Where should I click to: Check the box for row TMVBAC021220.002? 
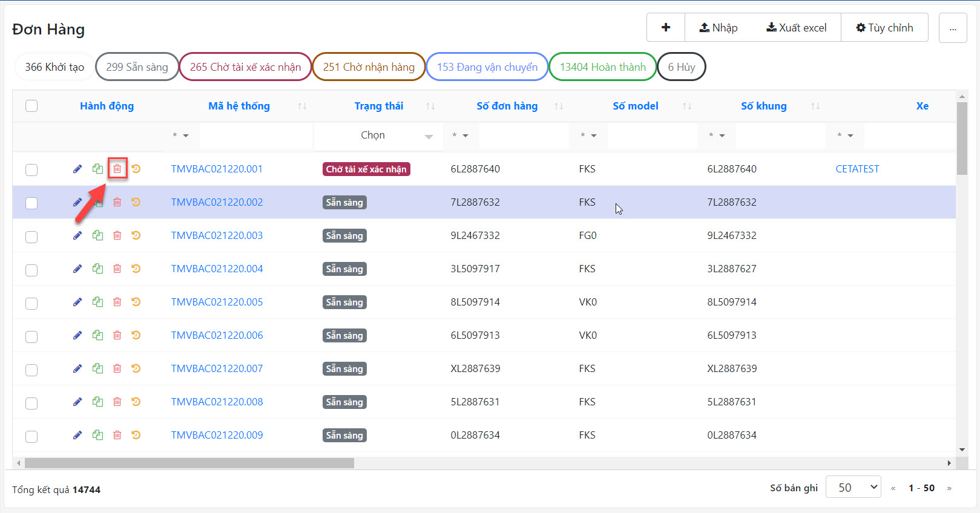click(x=31, y=203)
